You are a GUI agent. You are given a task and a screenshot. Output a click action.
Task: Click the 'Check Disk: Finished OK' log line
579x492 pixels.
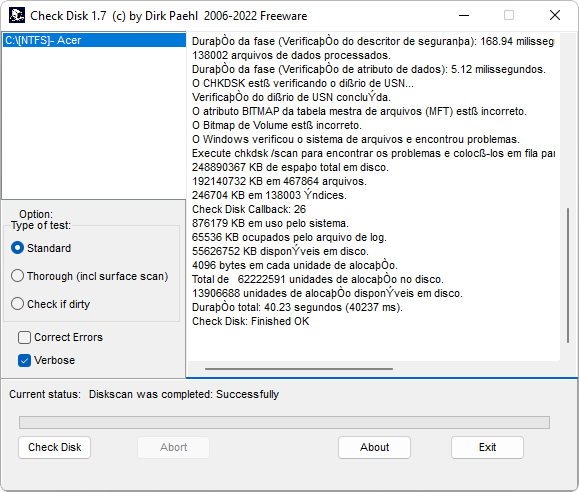pos(250,321)
